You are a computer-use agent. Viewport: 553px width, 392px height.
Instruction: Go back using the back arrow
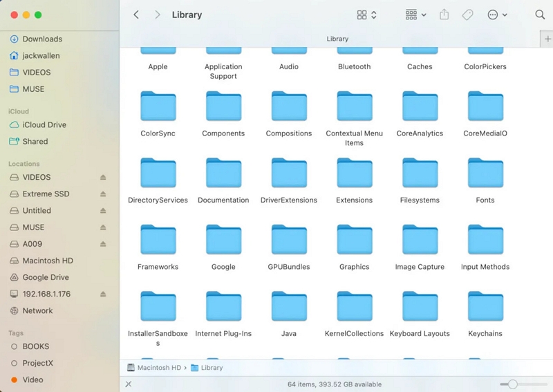(x=136, y=15)
